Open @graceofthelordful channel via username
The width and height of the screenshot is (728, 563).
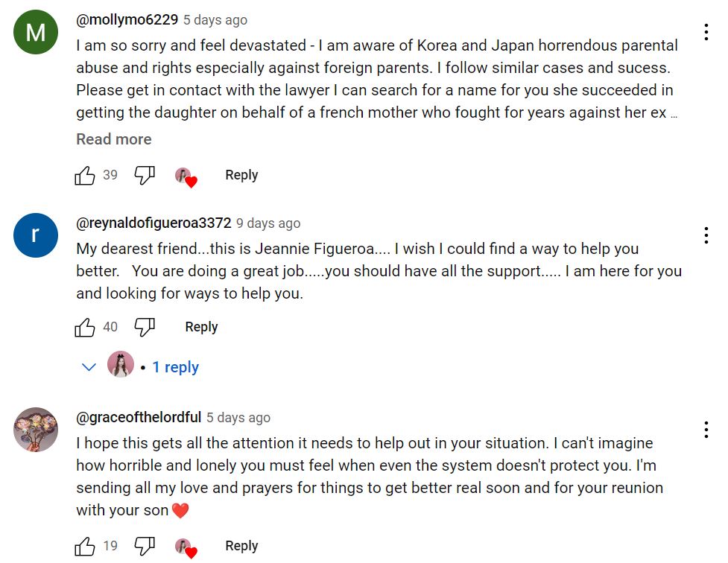pos(139,417)
